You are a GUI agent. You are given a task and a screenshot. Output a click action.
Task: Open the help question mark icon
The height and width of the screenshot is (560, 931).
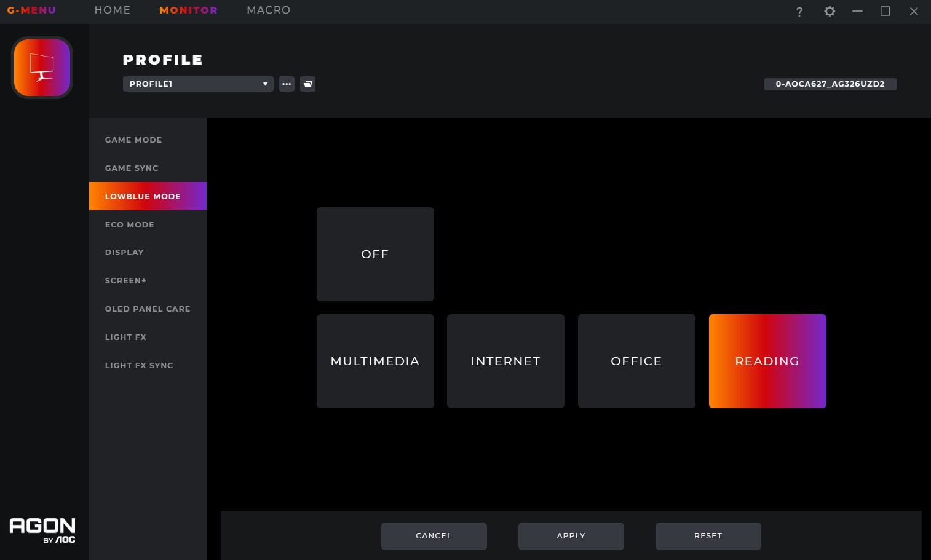click(x=799, y=12)
